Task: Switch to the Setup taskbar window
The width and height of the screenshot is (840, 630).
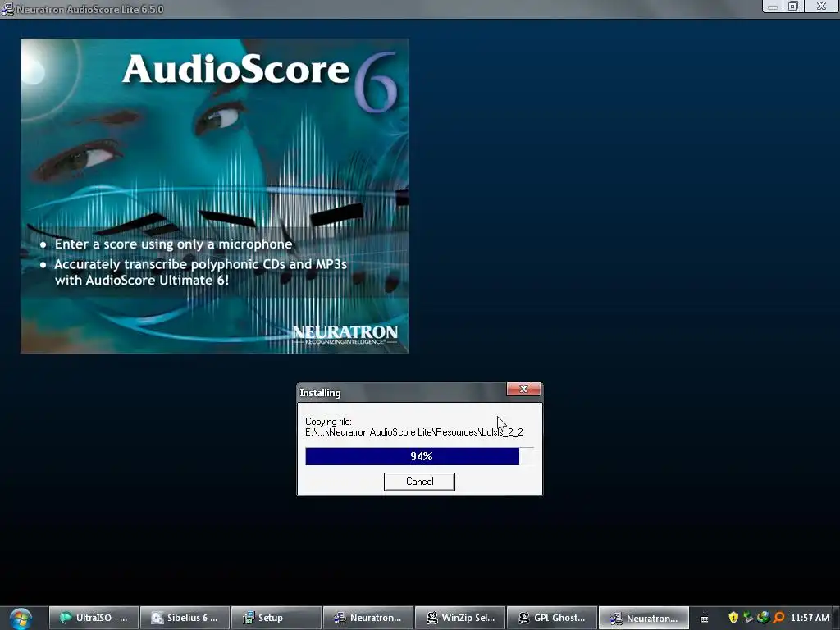Action: (x=276, y=618)
